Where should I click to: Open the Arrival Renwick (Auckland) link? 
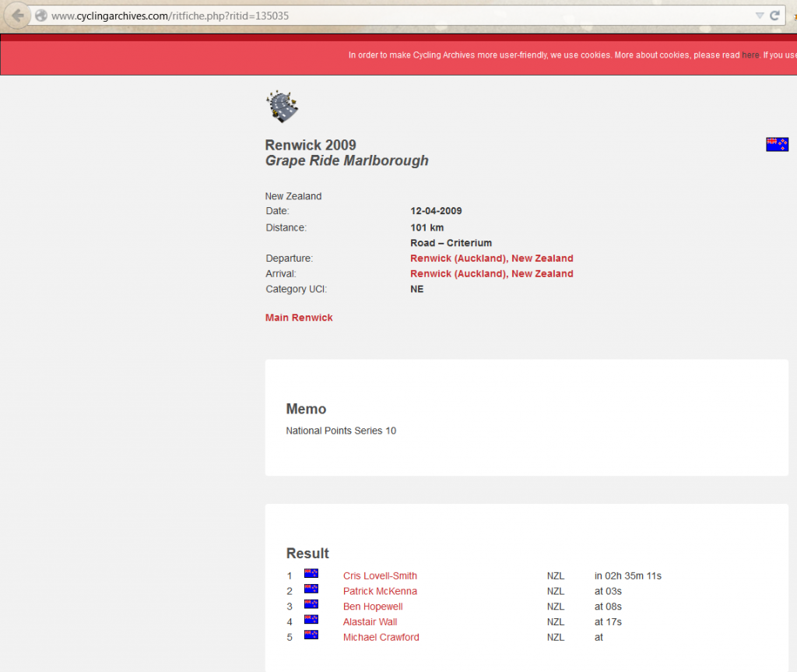492,273
